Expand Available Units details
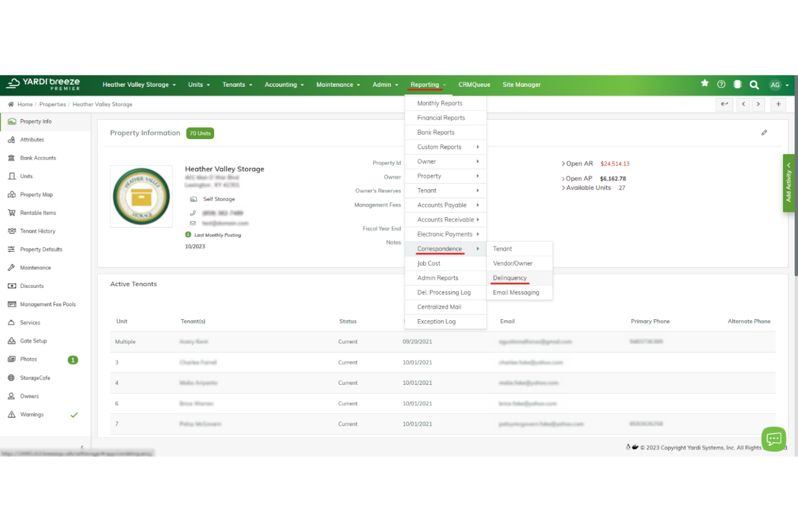This screenshot has height=532, width=798. [586, 188]
